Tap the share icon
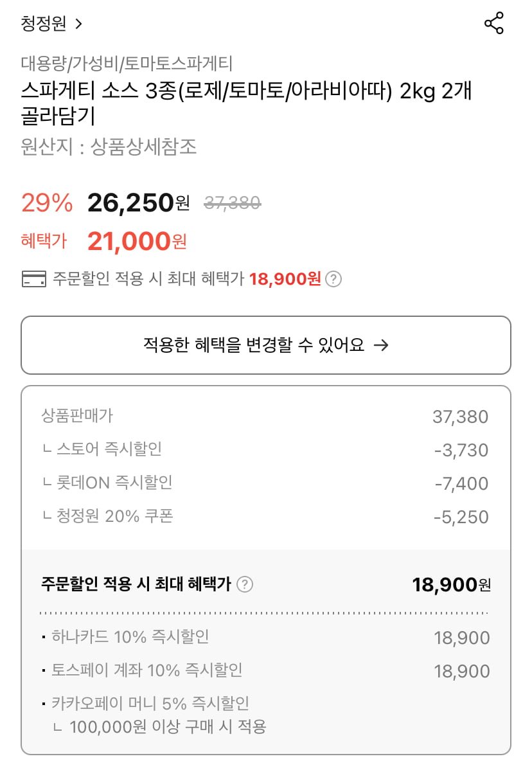Viewport: 532px width, 761px height. pyautogui.click(x=493, y=24)
